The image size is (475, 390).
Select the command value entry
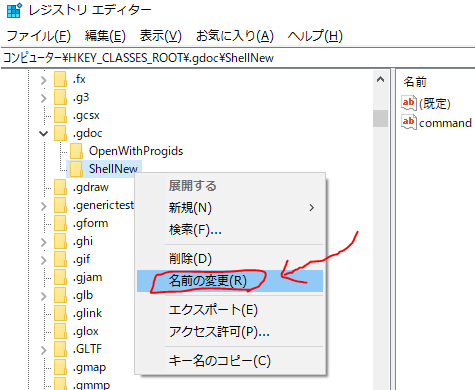click(445, 123)
